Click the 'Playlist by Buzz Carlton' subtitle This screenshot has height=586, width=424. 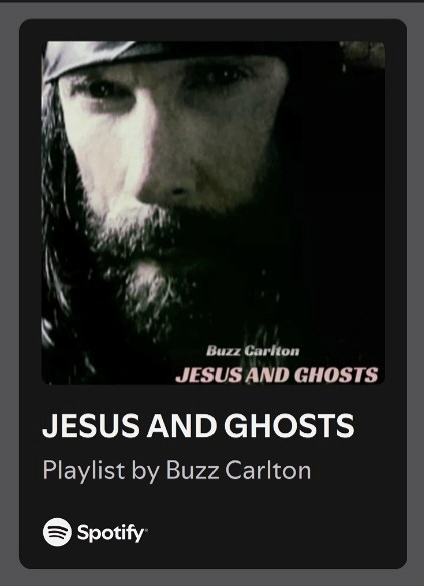click(x=176, y=470)
